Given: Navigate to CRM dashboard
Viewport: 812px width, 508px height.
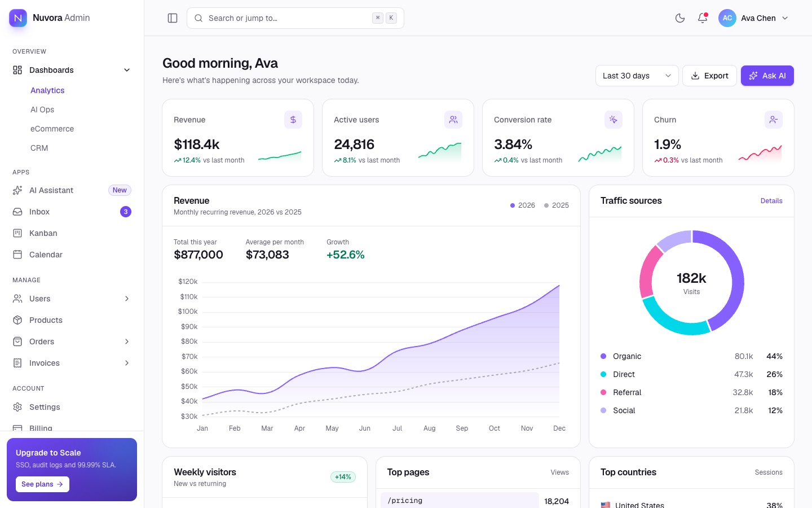Looking at the screenshot, I should coord(39,148).
